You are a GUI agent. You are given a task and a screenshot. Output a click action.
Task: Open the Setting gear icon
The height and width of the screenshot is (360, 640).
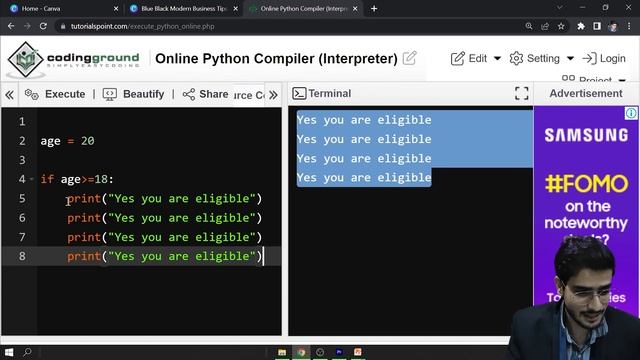tap(516, 58)
